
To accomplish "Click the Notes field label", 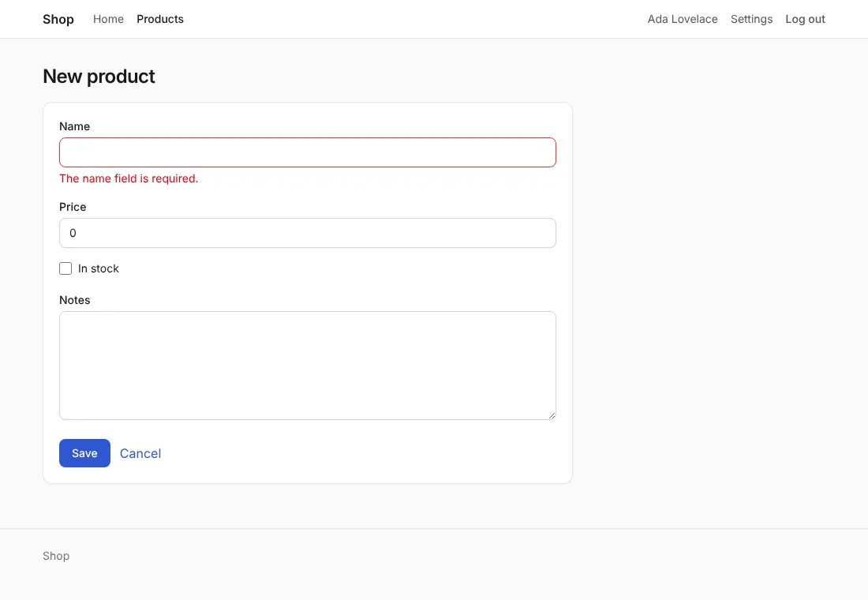I will tap(75, 300).
